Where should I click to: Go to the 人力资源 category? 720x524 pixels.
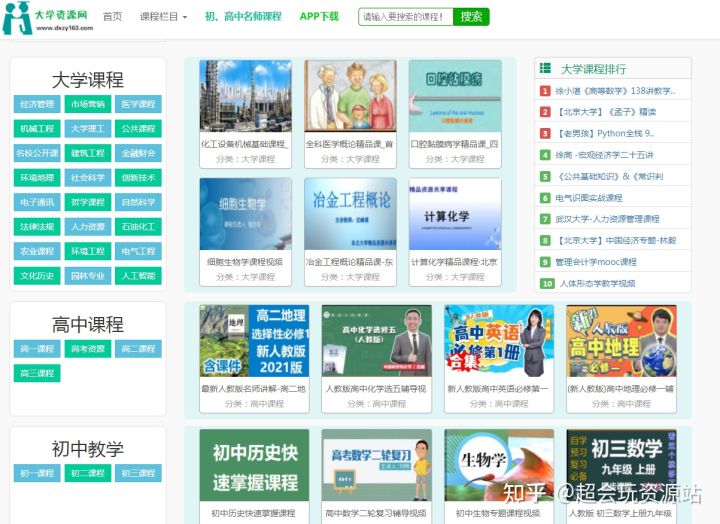point(88,227)
